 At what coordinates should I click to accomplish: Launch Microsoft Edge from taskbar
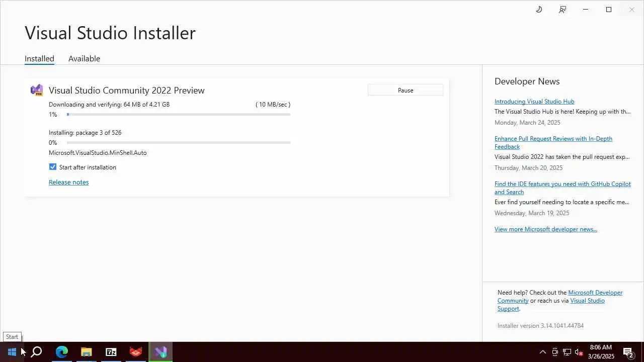pyautogui.click(x=61, y=352)
